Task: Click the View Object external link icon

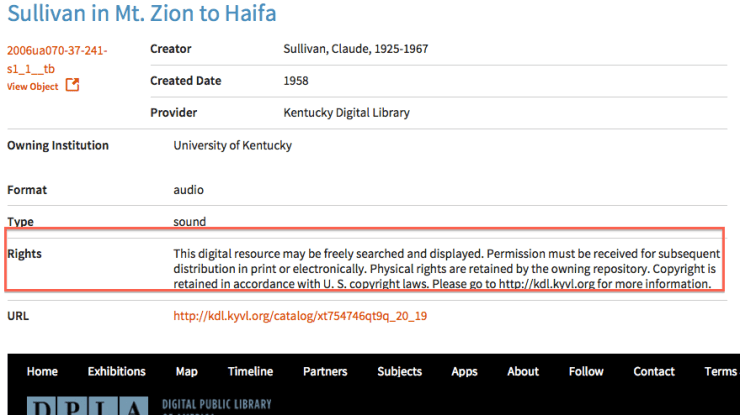Action: click(x=72, y=85)
